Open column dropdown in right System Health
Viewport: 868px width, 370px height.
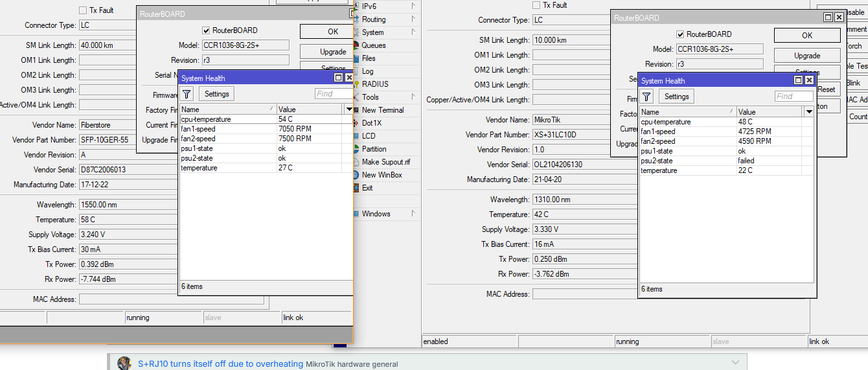pyautogui.click(x=808, y=112)
